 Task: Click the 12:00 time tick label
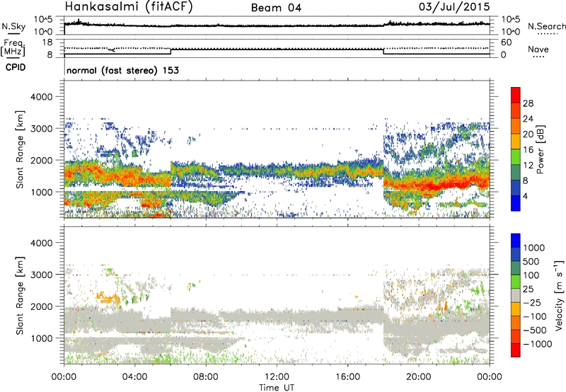[277, 377]
